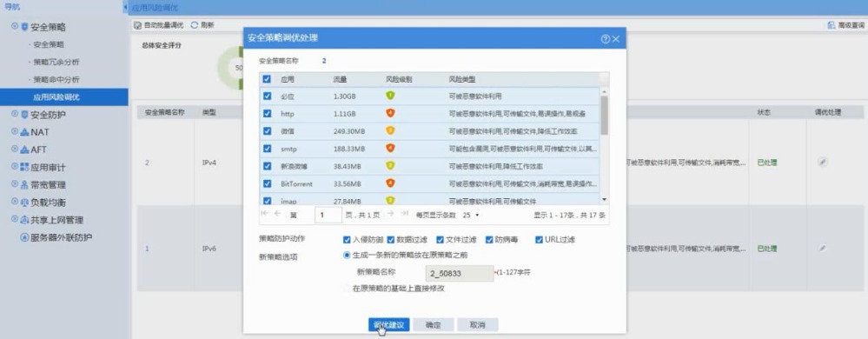Click the risk level shield for smtp
This screenshot has height=339, width=868.
point(390,149)
